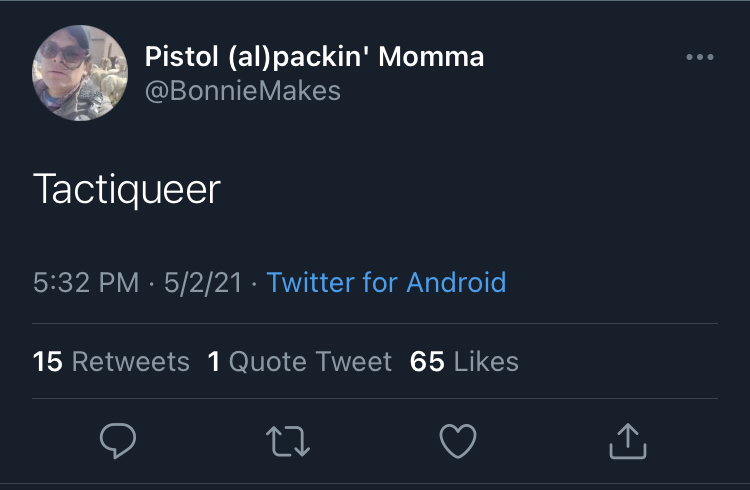750x490 pixels.
Task: Open the share upload icon
Action: [x=628, y=441]
